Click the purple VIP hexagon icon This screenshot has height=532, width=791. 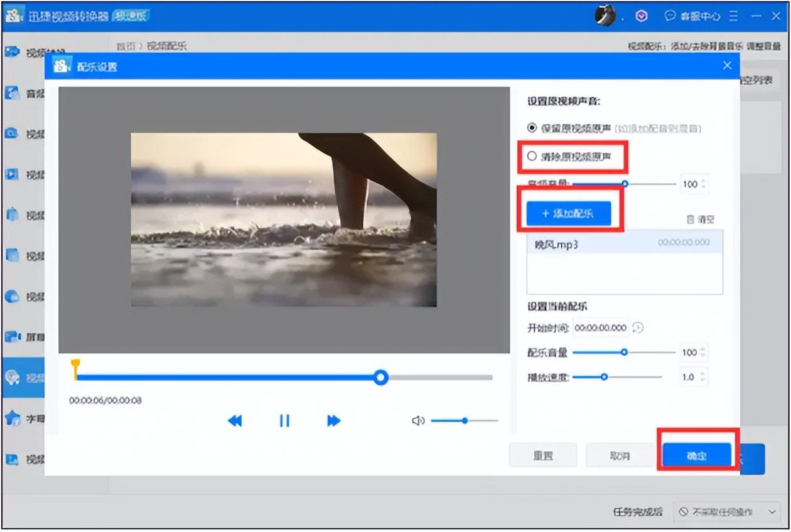[642, 16]
